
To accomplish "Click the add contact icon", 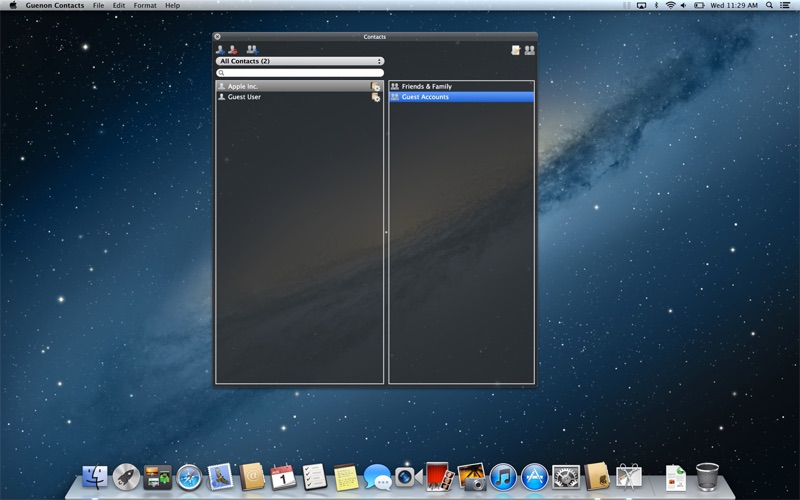I will pos(220,49).
